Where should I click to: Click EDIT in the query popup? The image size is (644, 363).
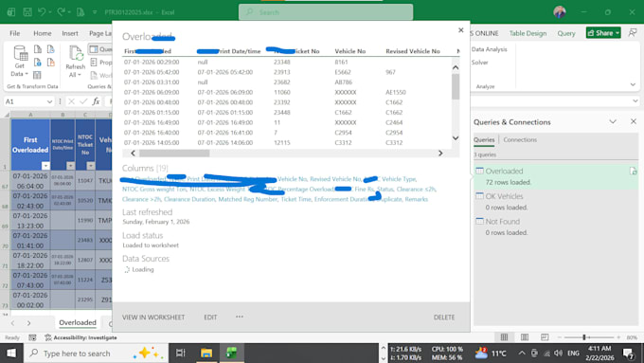[210, 318]
